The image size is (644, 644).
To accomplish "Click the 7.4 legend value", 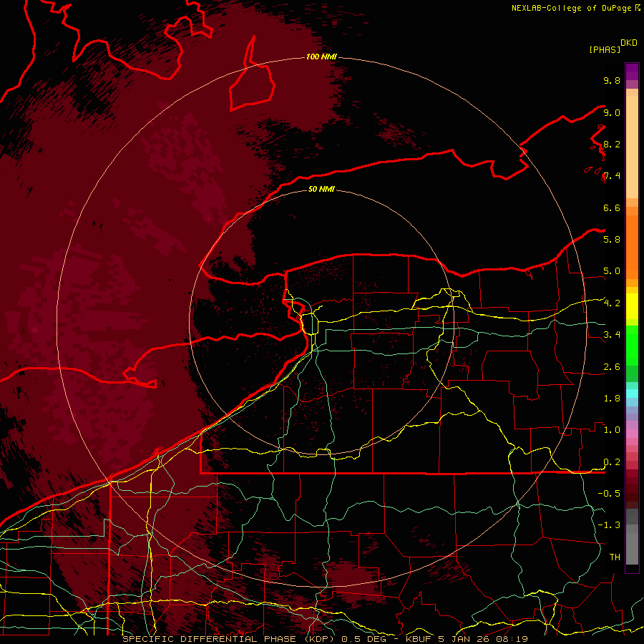I will tap(612, 176).
